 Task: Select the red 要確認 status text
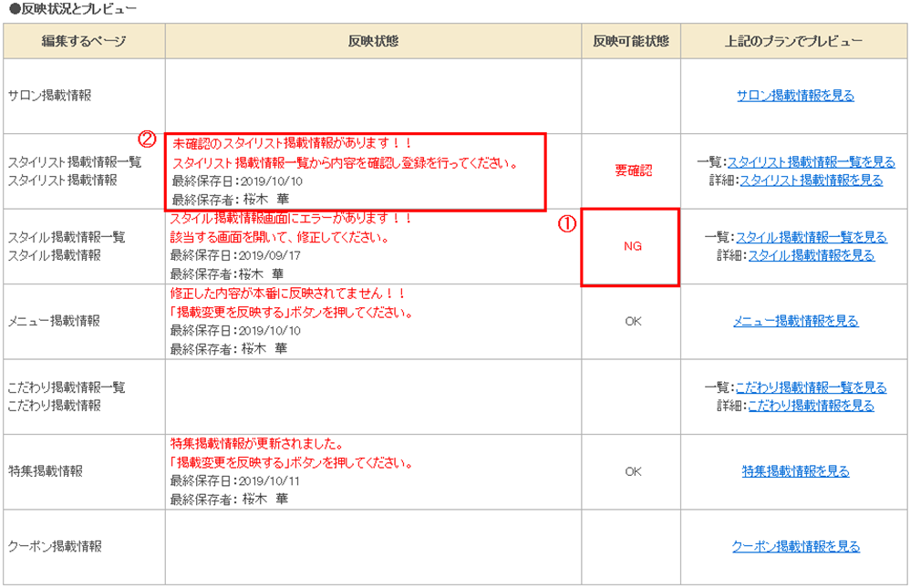click(x=633, y=170)
